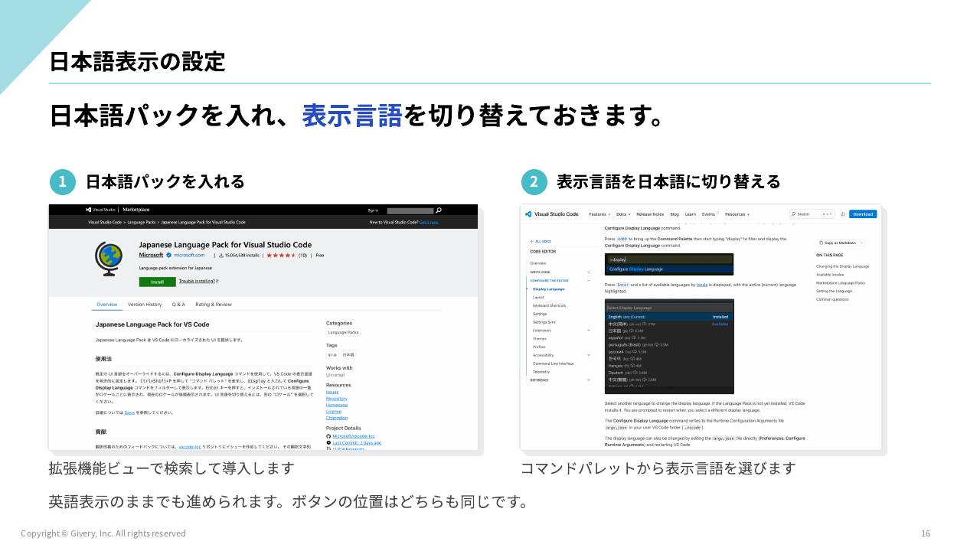Toggle the docs site theme icon
980x551 pixels.
[x=843, y=214]
